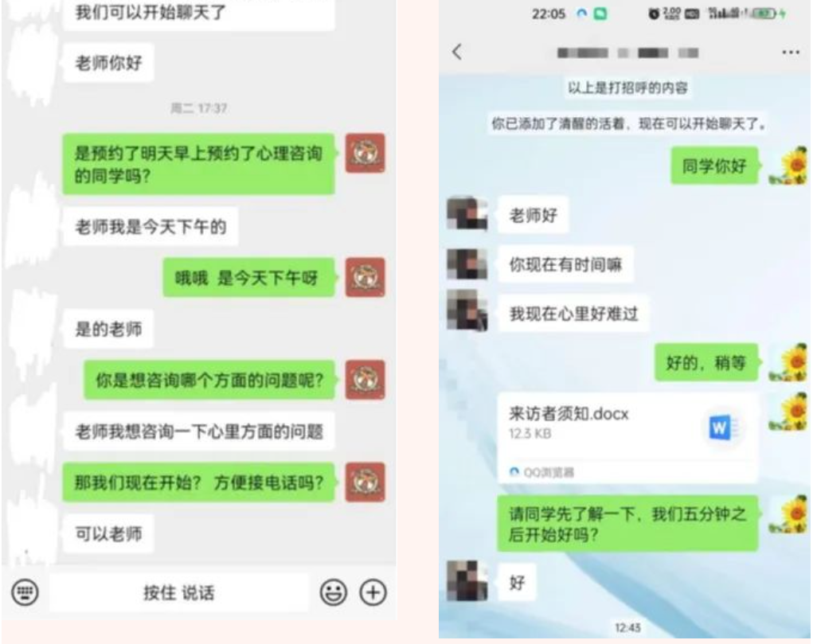The width and height of the screenshot is (817, 644).
Task: Tap pixelated avatar next to 好
Action: click(x=467, y=580)
